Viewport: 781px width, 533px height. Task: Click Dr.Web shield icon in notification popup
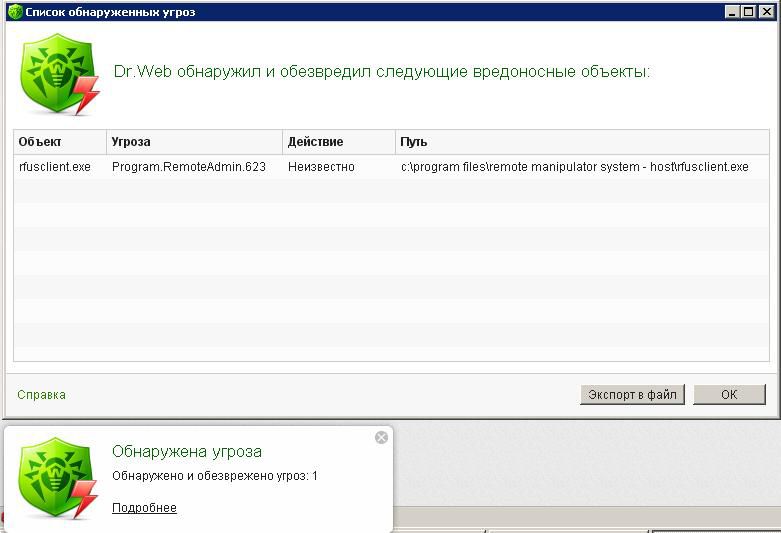pyautogui.click(x=57, y=478)
